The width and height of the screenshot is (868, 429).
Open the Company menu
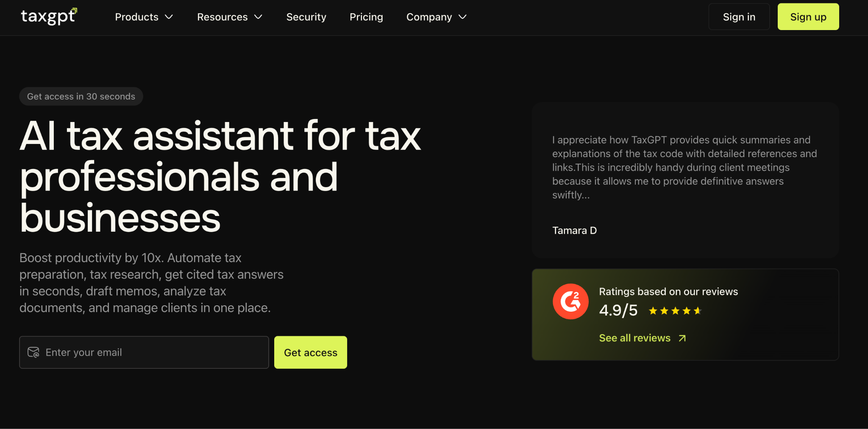(x=437, y=17)
